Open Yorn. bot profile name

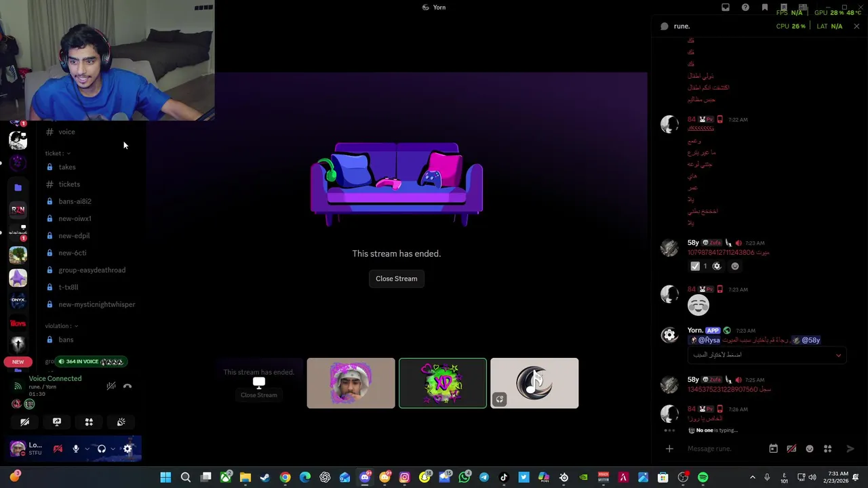[695, 331]
